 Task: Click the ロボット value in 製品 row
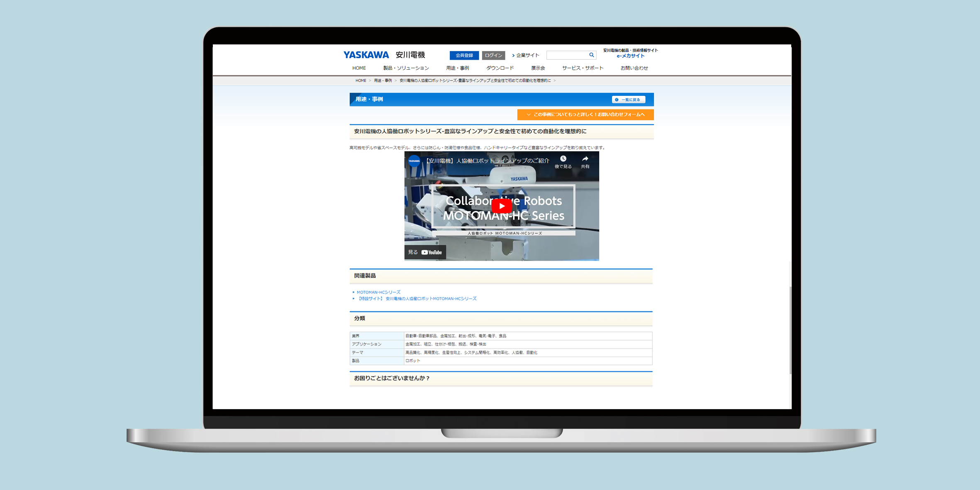(x=413, y=361)
